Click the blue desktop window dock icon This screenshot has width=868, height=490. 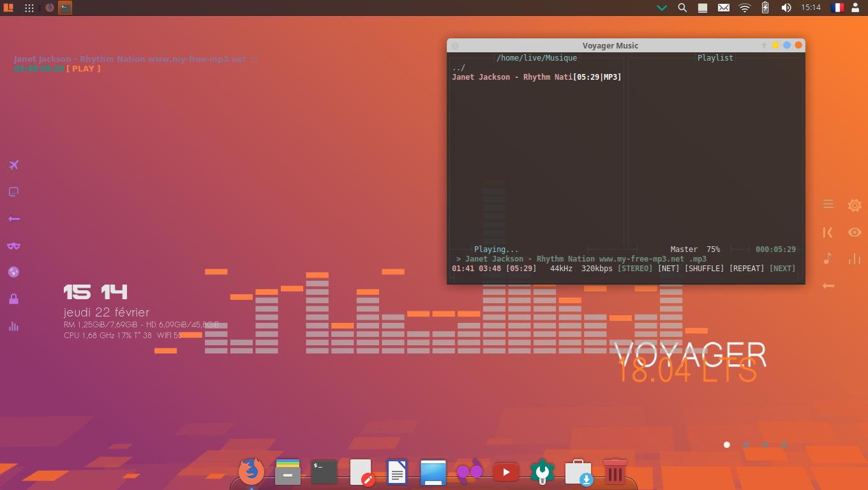(433, 473)
